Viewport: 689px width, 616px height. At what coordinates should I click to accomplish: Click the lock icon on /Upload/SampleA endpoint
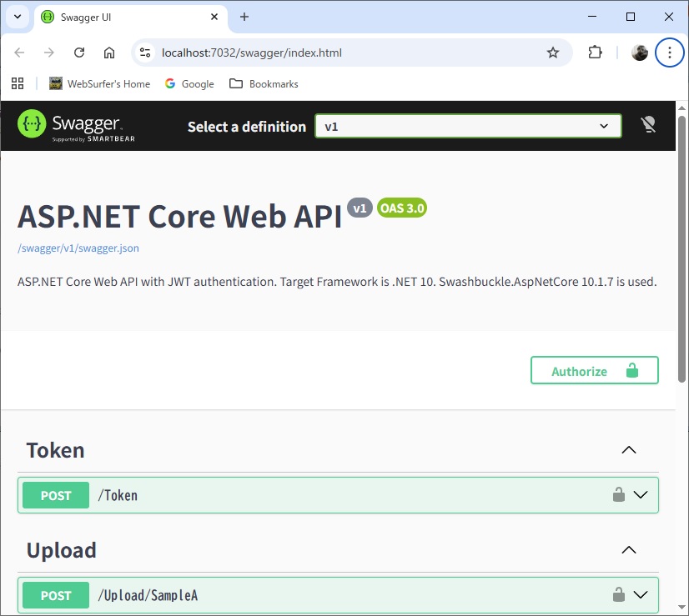coord(618,595)
